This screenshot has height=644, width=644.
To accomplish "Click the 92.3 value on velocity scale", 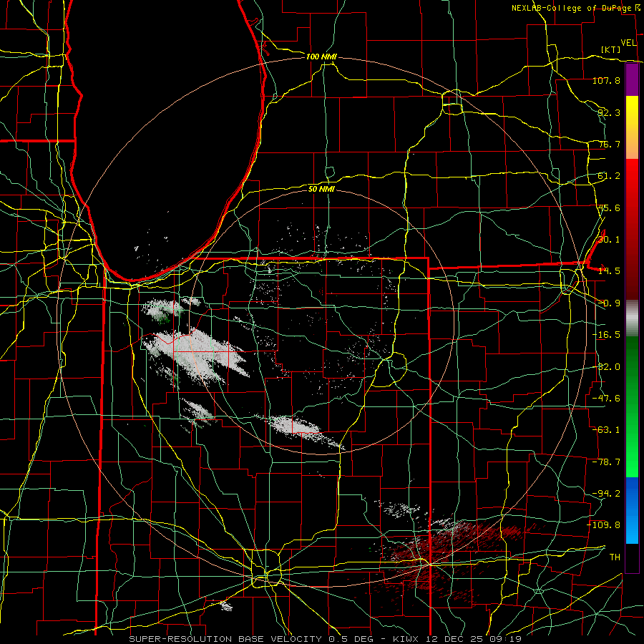I will pos(609,112).
